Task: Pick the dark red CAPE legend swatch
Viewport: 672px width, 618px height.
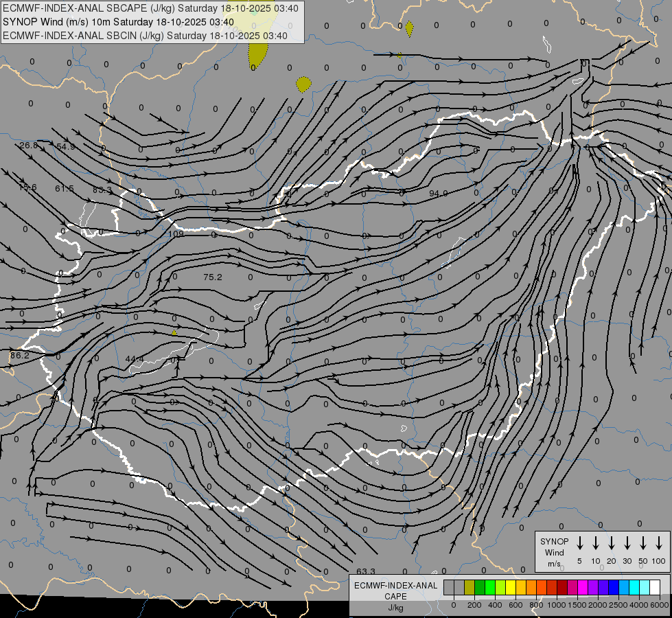Action: click(x=562, y=587)
